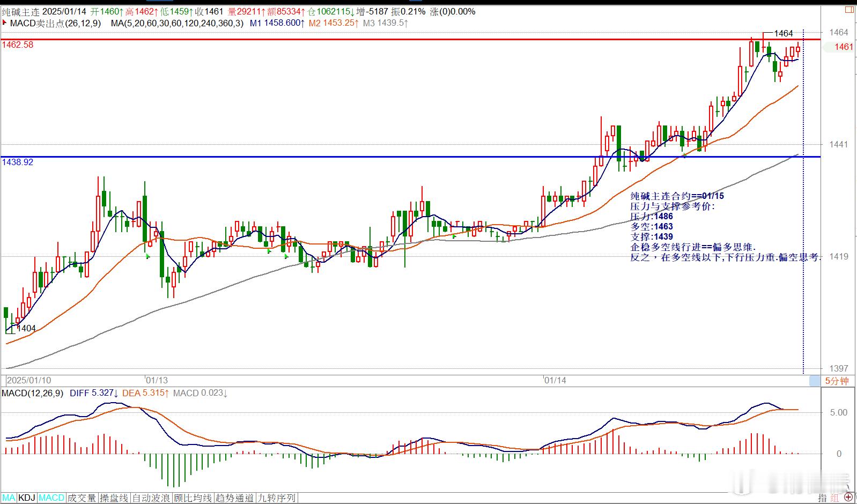The width and height of the screenshot is (857, 504).
Task: Click the 多空:1463 annotation line
Action: [x=652, y=226]
